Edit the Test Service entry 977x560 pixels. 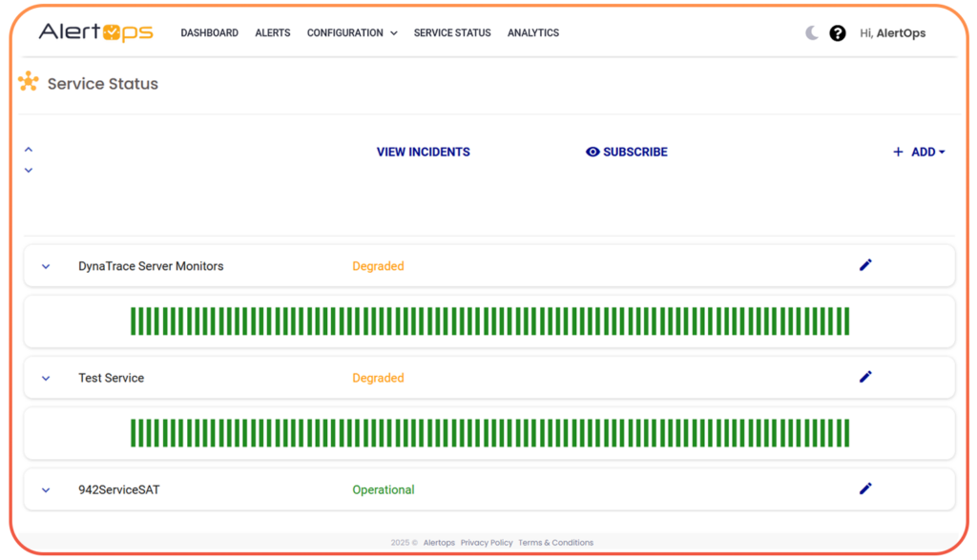tap(865, 376)
